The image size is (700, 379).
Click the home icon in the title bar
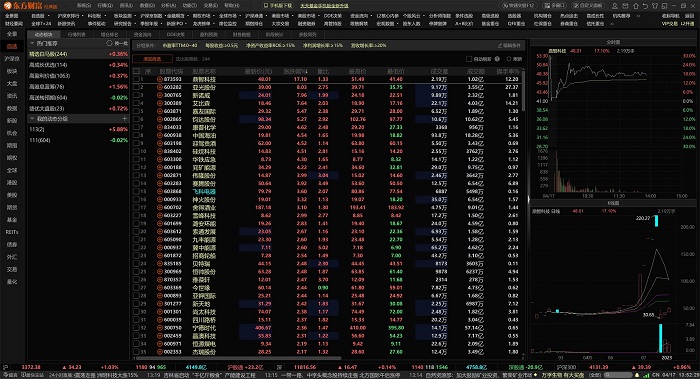636,6
